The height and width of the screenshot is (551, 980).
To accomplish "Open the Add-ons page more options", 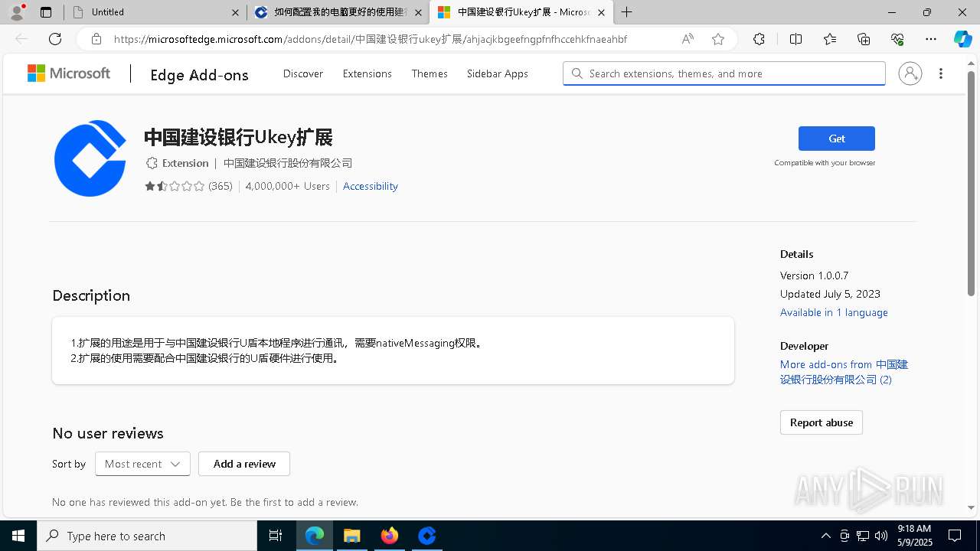I will pos(941,73).
